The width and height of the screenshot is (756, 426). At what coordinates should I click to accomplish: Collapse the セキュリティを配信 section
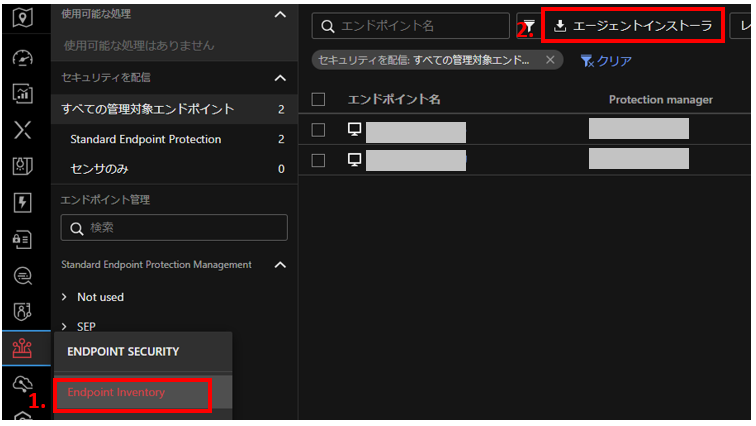279,78
